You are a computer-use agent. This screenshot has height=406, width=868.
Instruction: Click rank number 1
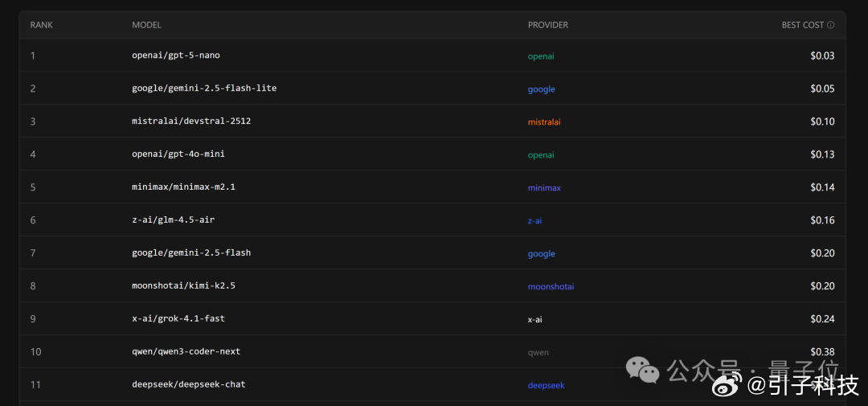coord(33,55)
